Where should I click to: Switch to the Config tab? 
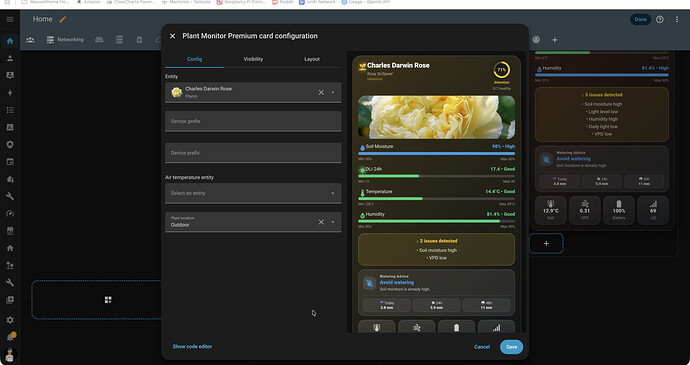click(x=195, y=59)
